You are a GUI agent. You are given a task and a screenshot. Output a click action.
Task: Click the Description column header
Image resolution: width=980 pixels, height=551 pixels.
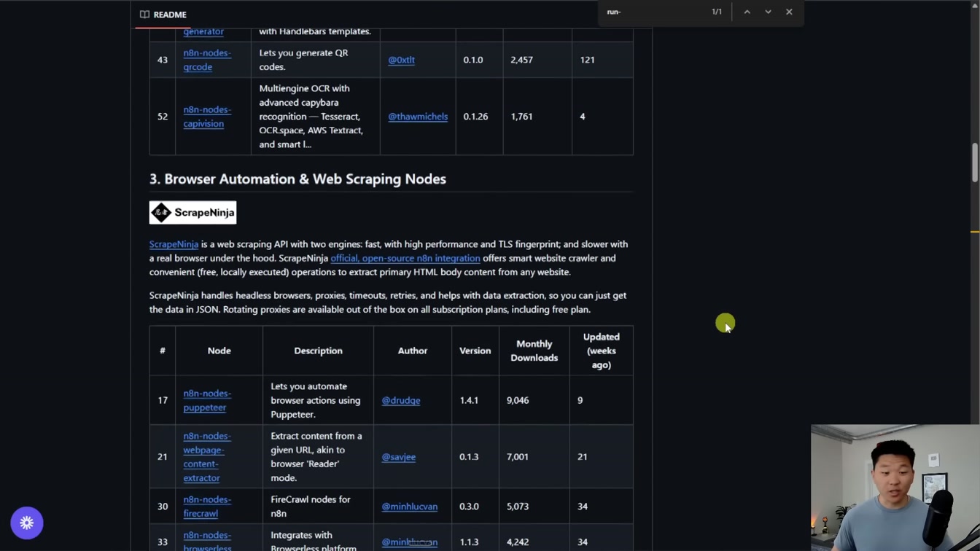[x=318, y=351]
